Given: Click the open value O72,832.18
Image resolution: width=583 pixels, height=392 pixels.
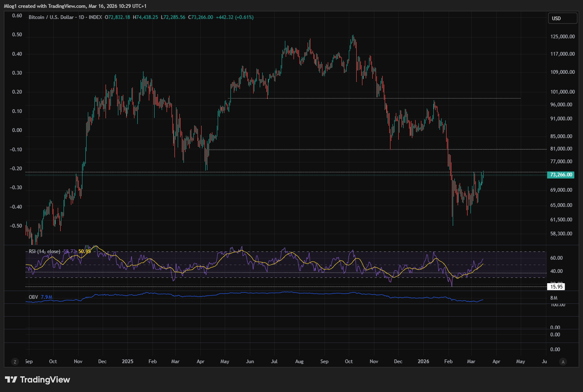Looking at the screenshot, I should click(x=119, y=17).
